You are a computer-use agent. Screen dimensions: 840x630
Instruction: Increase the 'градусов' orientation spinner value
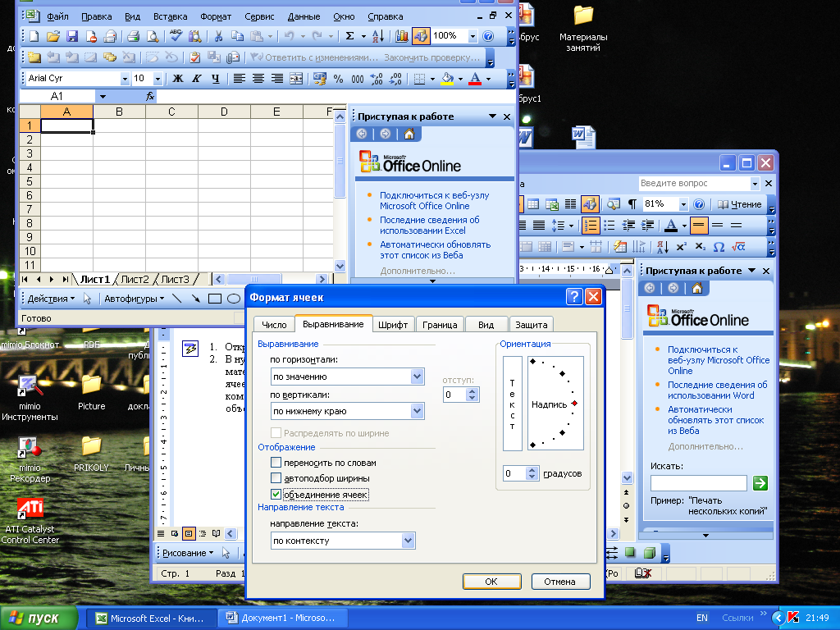click(532, 470)
